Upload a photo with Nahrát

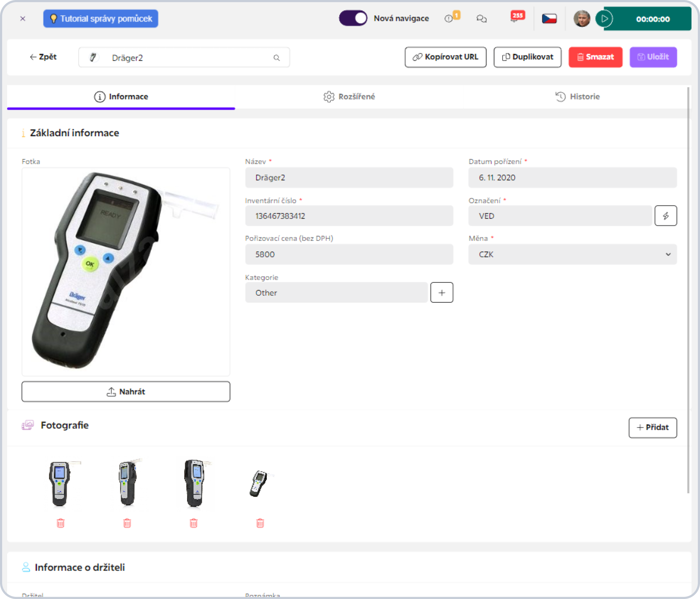pos(126,391)
